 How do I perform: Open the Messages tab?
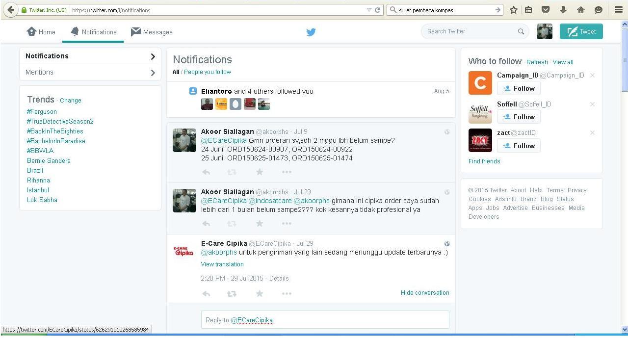pos(152,32)
